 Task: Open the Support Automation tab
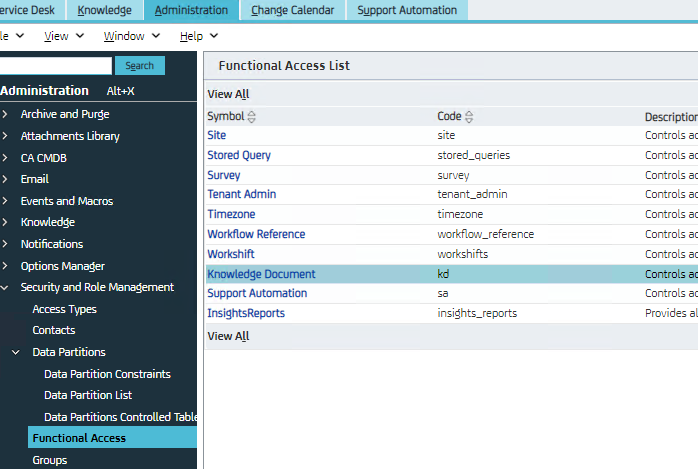[406, 10]
